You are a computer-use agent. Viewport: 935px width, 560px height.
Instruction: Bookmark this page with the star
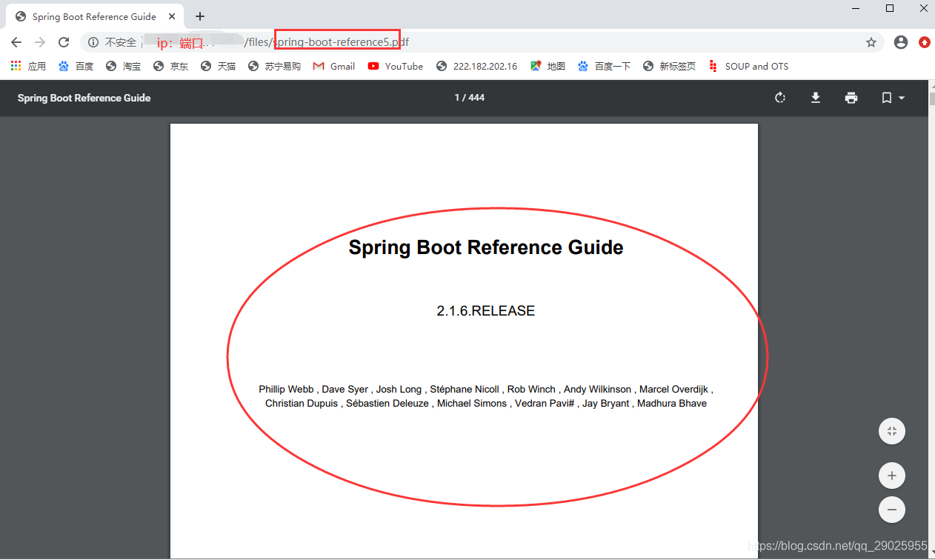871,43
